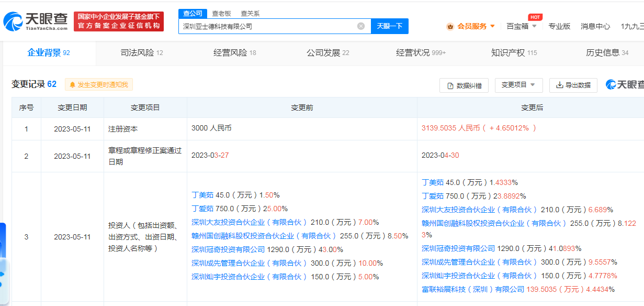Open 深圳灿宇投资合伙企业 link in 变更前 column
Viewport: 644px width, 306px height.
(249, 277)
